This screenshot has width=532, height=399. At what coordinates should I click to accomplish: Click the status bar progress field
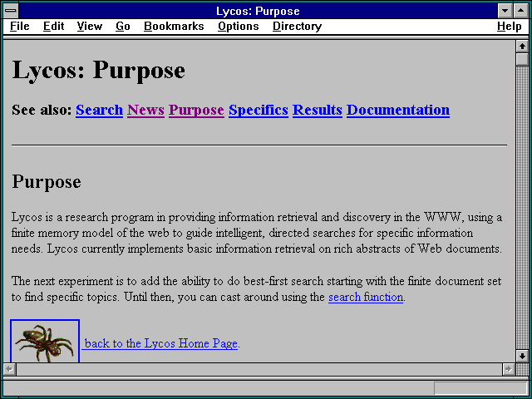tap(480, 388)
